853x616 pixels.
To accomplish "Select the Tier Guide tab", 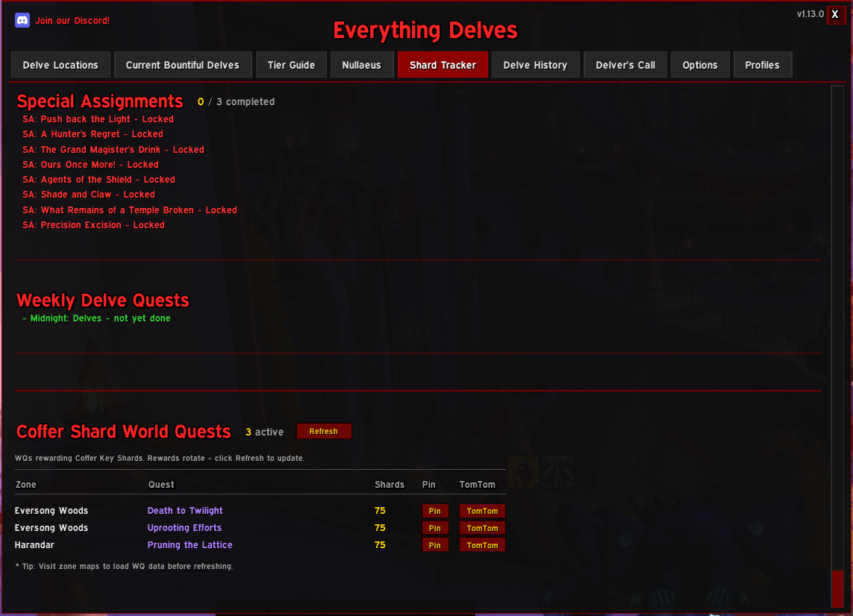I will (x=291, y=65).
